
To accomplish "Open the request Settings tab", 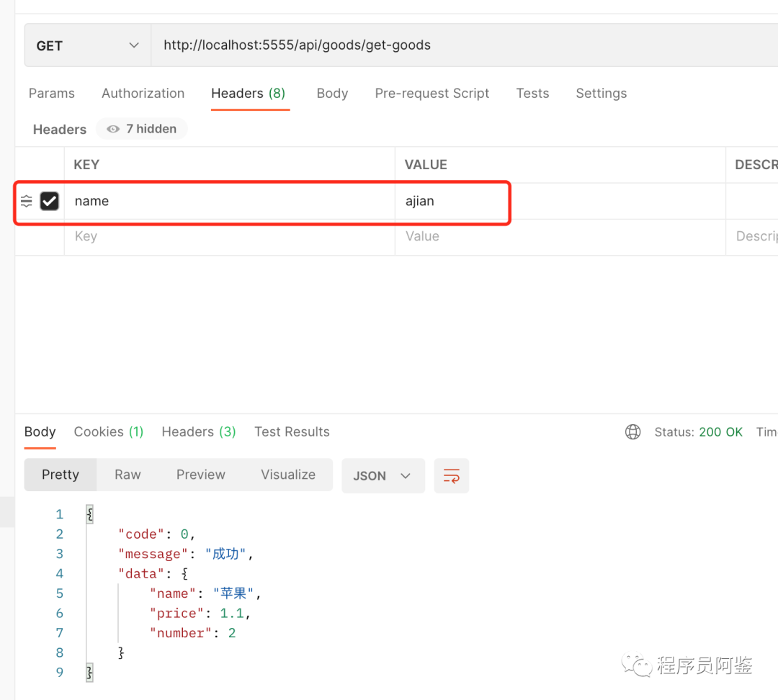I will (x=601, y=94).
